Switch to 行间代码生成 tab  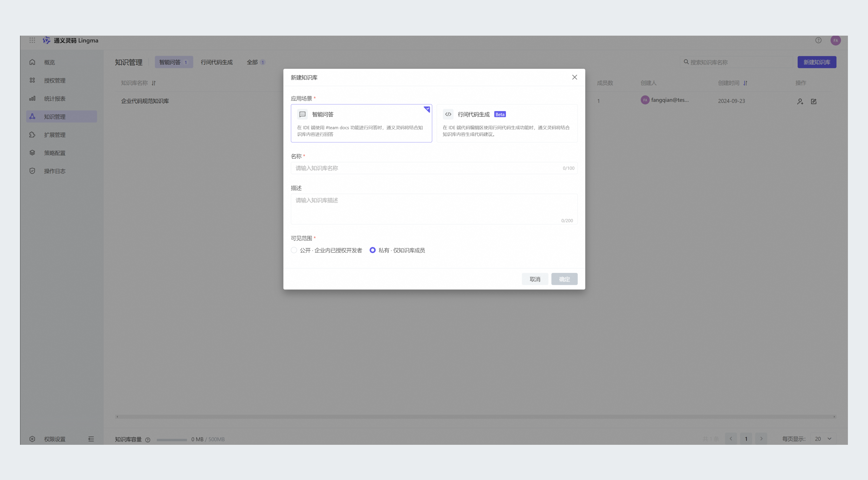click(x=217, y=62)
